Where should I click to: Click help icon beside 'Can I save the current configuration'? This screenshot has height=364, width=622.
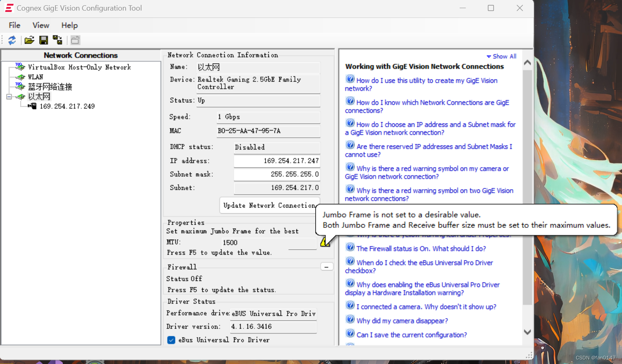(350, 333)
